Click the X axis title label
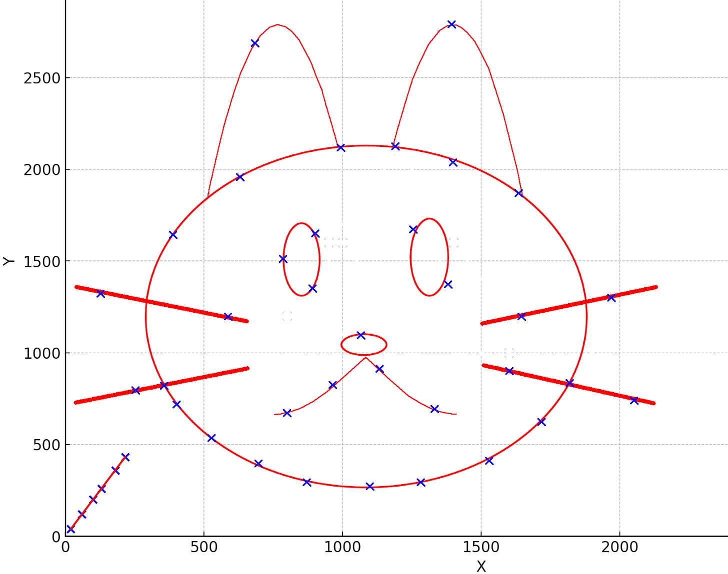This screenshot has width=728, height=574. (x=481, y=567)
